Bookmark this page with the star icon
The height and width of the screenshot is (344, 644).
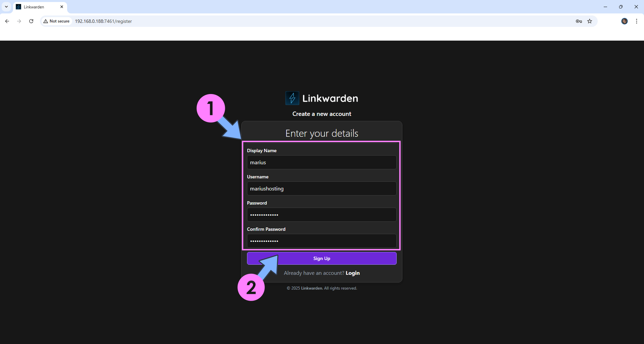coord(590,21)
